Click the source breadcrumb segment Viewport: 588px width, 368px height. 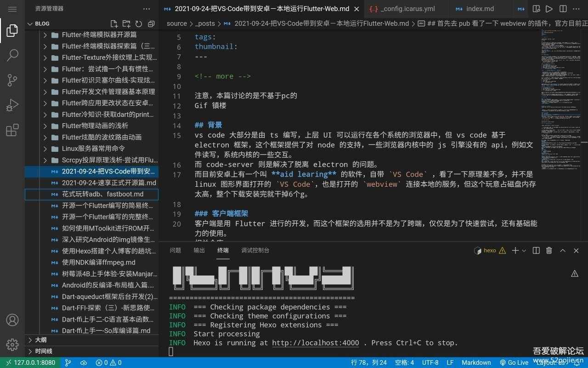[x=177, y=23]
